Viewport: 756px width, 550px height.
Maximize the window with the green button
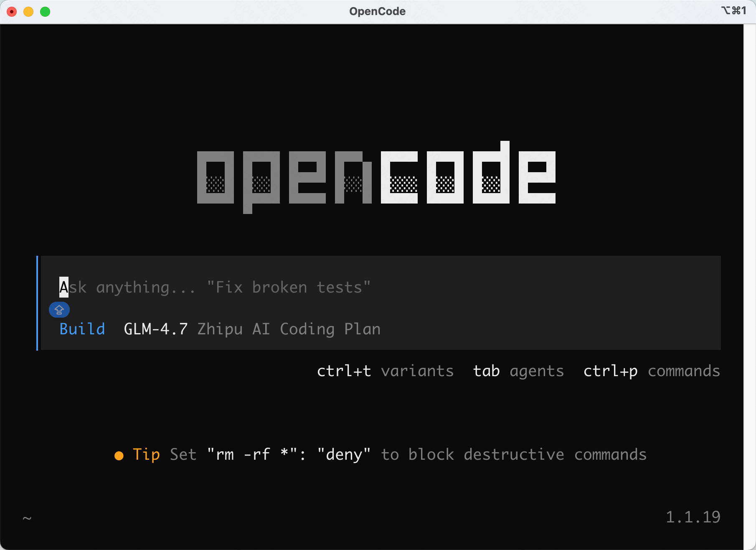(x=45, y=12)
